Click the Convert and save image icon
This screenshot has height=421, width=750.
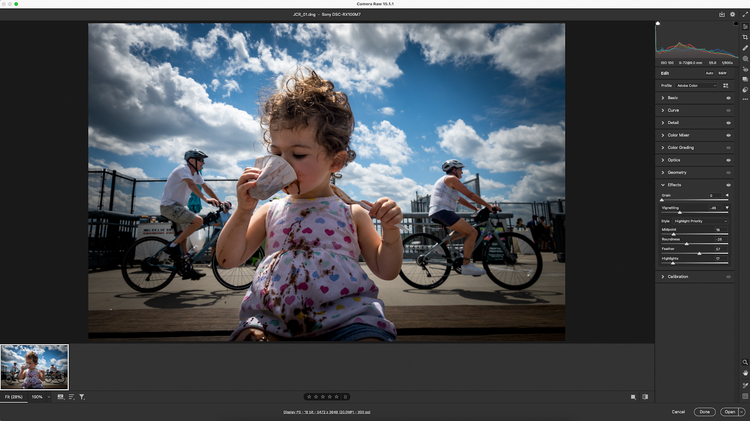[x=722, y=14]
